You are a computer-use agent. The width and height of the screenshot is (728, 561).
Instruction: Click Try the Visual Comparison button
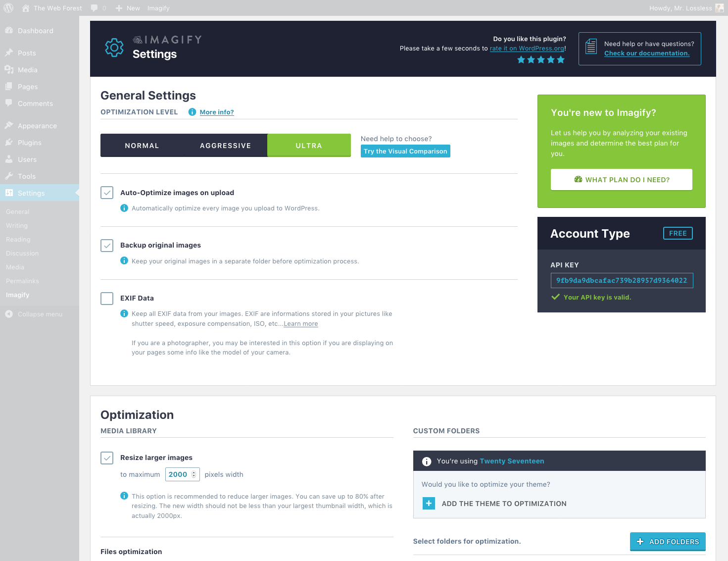[405, 151]
